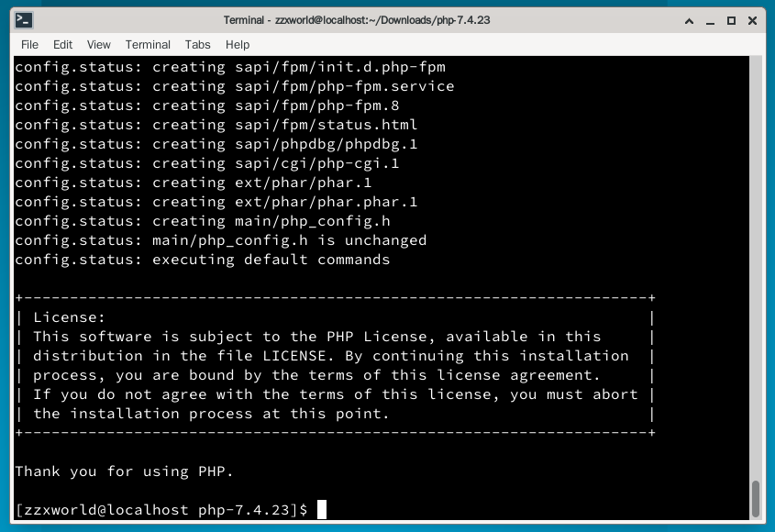Image resolution: width=775 pixels, height=532 pixels.
Task: Click the "Thank you for using PHP." line
Action: 124,471
